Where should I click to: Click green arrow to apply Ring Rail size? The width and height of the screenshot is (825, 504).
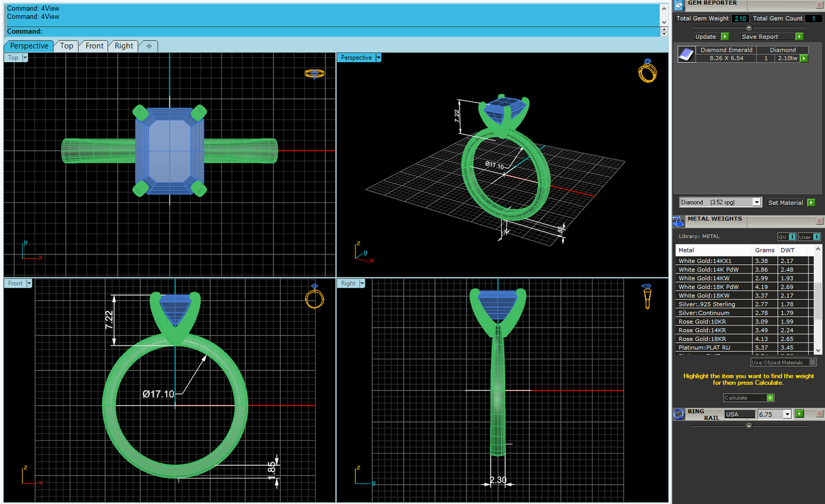(x=799, y=414)
